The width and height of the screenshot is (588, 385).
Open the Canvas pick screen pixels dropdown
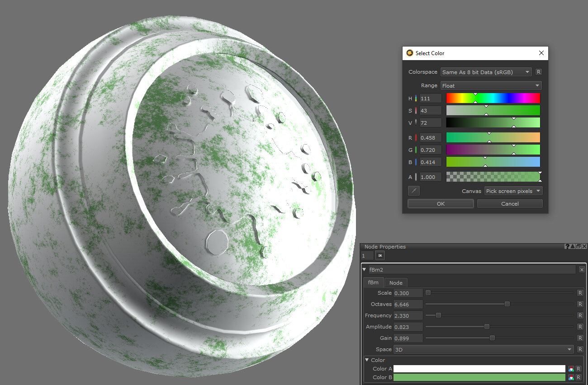[x=513, y=191]
